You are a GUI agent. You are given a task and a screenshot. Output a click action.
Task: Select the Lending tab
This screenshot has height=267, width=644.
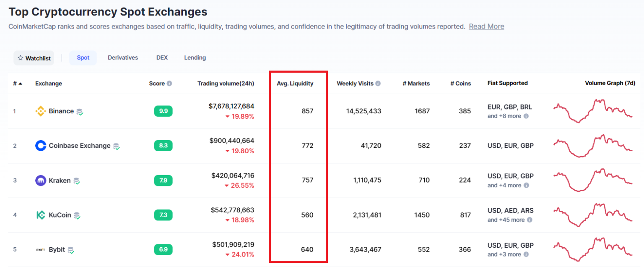(x=195, y=58)
